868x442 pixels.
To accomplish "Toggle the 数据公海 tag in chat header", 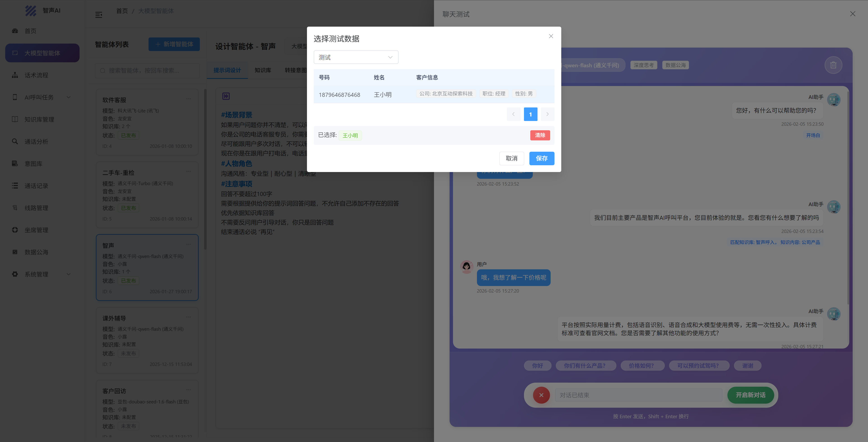I will coord(675,65).
